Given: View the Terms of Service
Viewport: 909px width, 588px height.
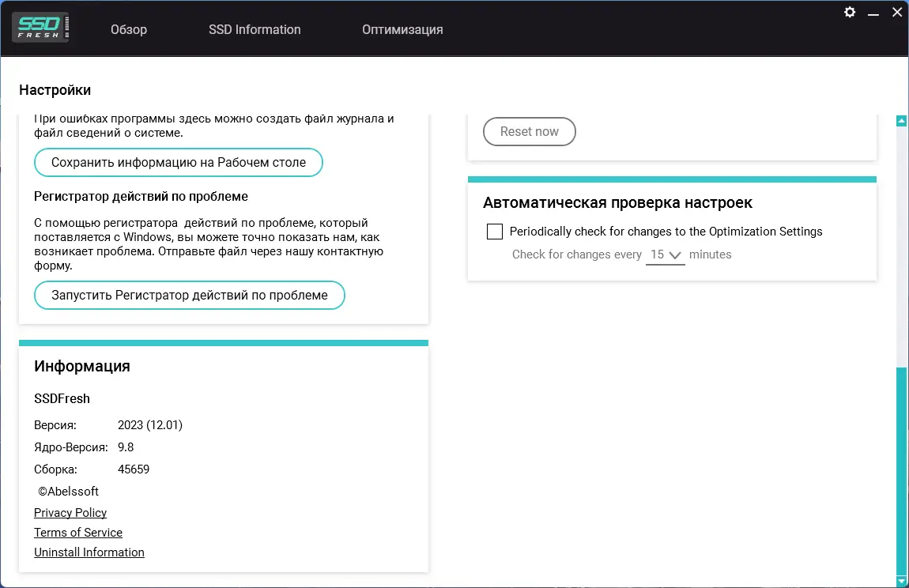Looking at the screenshot, I should [x=77, y=532].
